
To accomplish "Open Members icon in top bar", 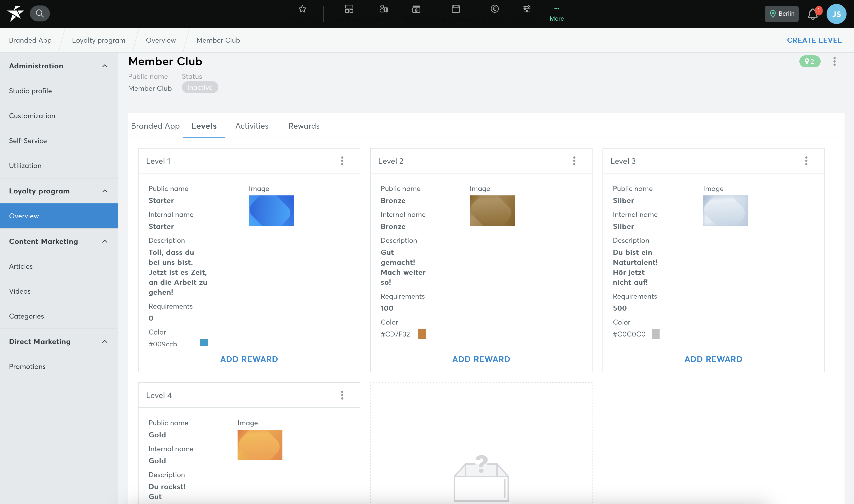I will pyautogui.click(x=416, y=9).
